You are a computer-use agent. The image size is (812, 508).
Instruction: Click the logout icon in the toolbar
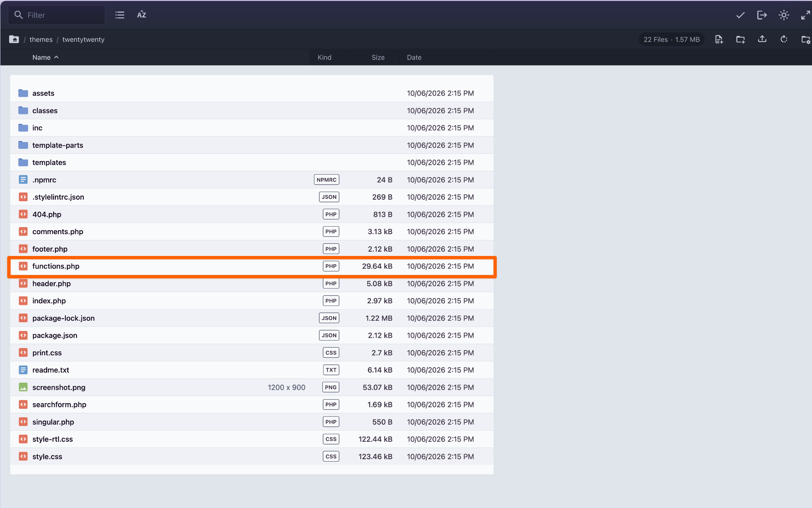pyautogui.click(x=762, y=15)
